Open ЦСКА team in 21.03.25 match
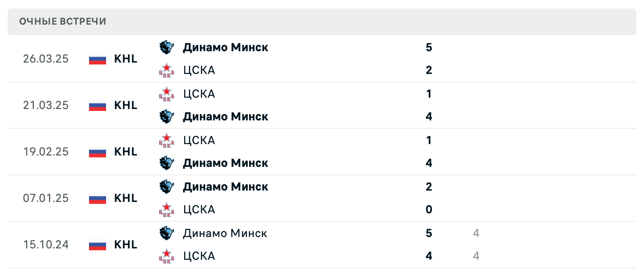 199,94
